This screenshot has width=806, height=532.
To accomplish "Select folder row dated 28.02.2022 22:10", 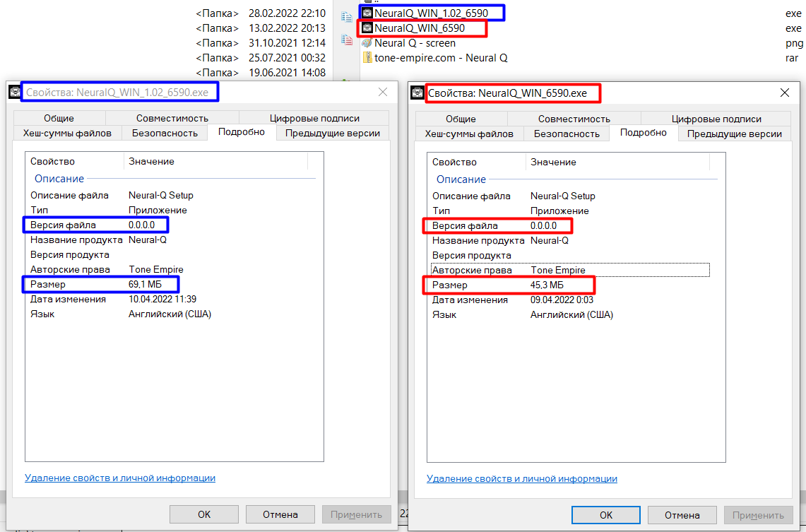I will tap(261, 13).
